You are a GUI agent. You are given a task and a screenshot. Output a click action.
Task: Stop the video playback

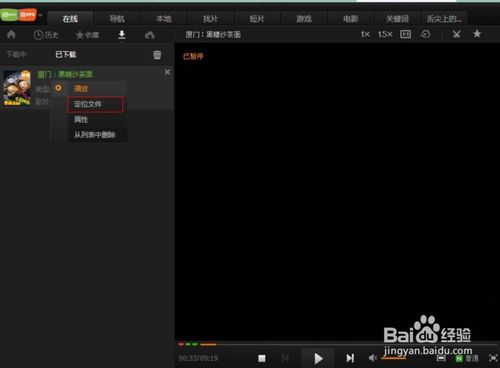[x=262, y=358]
